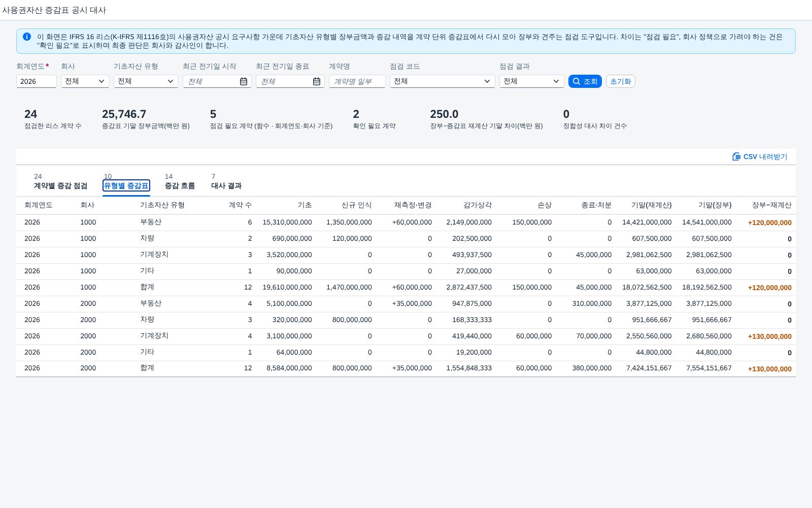
Task: Click the 기말(재계산) column header
Action: (652, 205)
